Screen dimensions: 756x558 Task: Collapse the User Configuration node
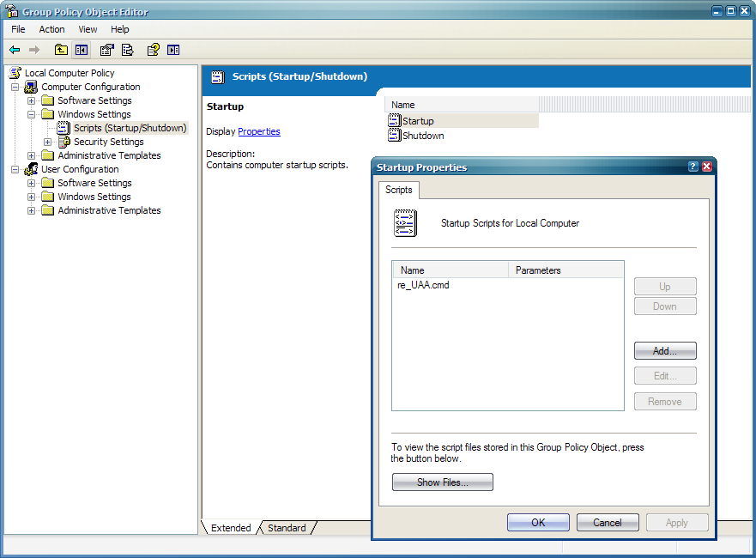click(x=15, y=170)
